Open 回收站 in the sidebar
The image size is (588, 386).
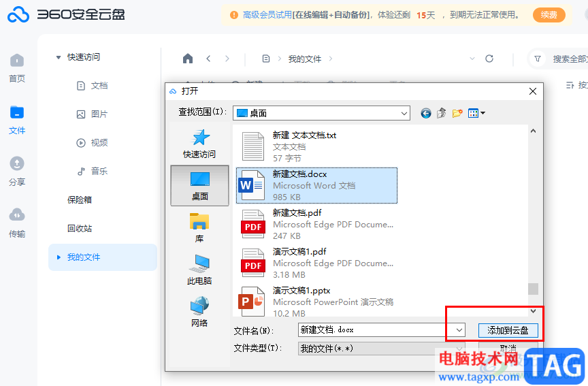point(80,229)
